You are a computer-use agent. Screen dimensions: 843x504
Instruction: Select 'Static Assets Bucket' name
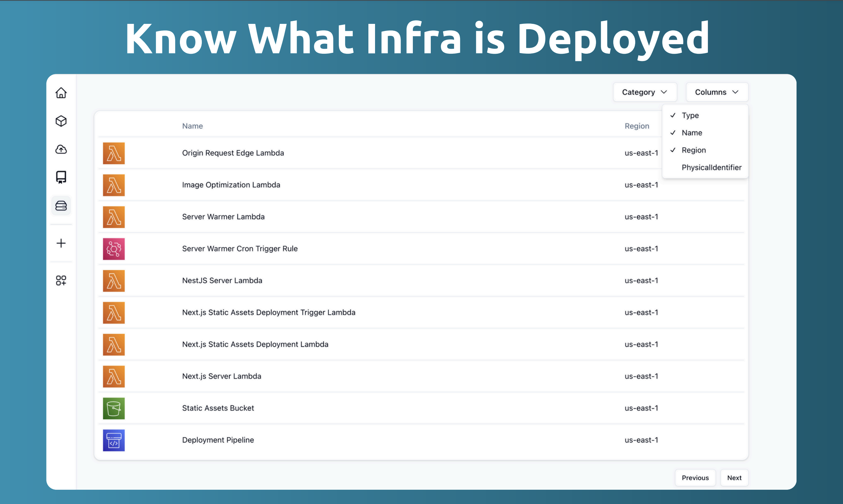pyautogui.click(x=218, y=409)
